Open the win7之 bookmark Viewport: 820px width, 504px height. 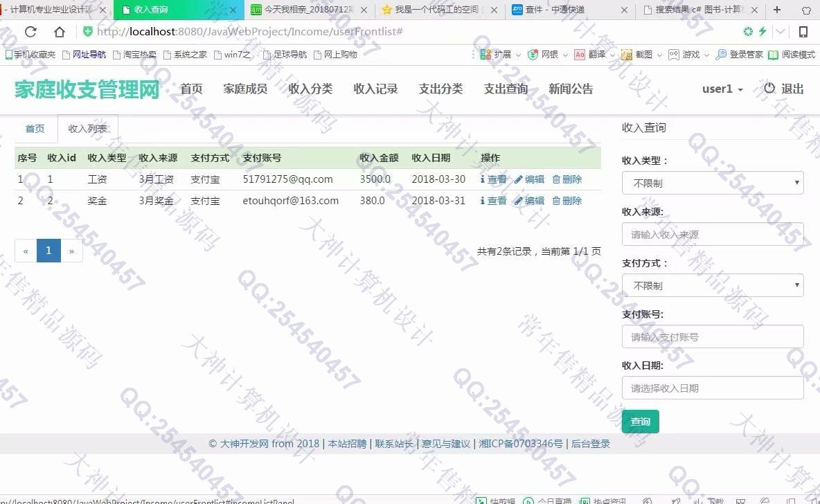click(232, 55)
